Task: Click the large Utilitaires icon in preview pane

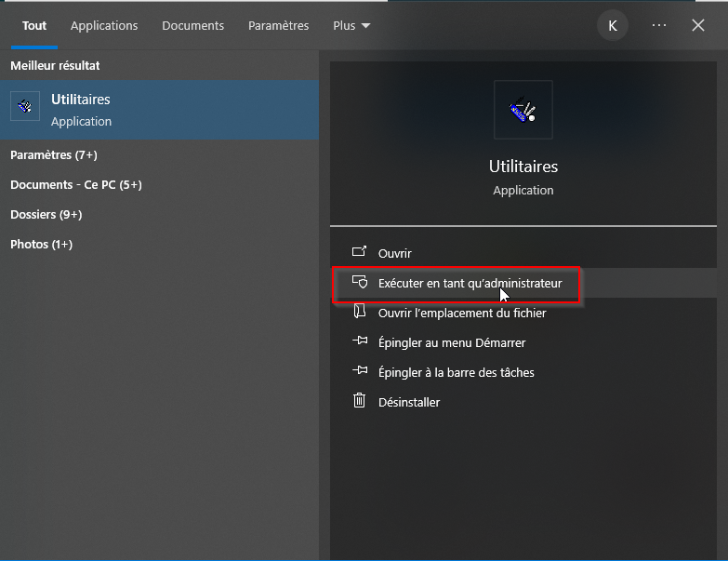Action: (x=523, y=110)
